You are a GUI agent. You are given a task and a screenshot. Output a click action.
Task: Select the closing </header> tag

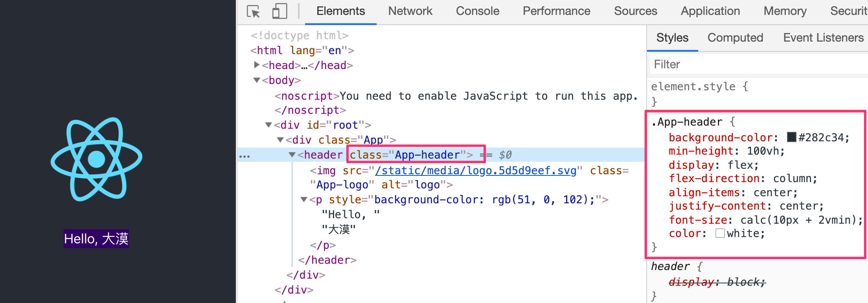click(x=327, y=260)
